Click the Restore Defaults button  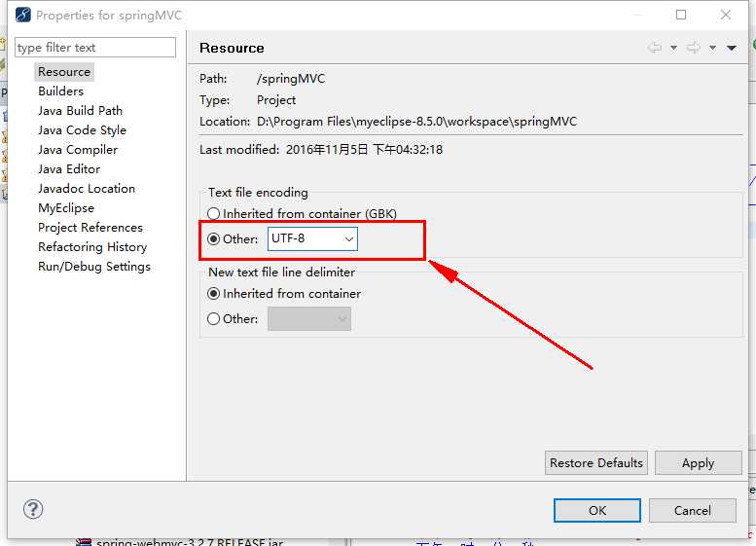pos(596,463)
